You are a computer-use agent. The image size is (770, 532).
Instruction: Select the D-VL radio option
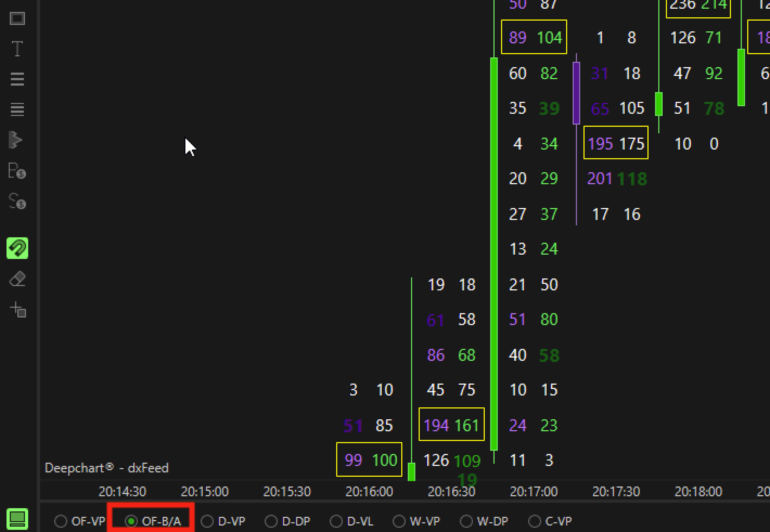click(336, 521)
